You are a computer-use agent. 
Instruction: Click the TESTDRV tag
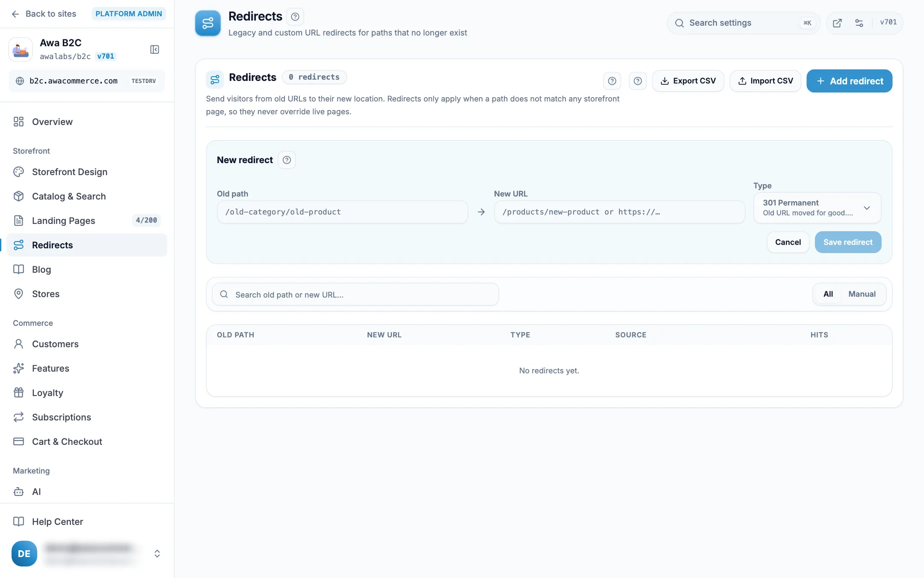tap(143, 81)
